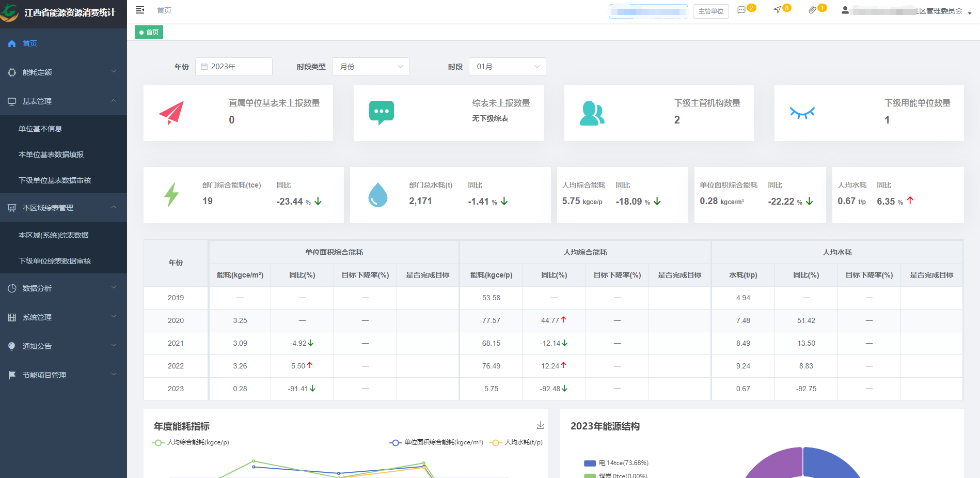Screen dimensions: 980x478
Task: Expand the 能耗定额 sidebar menu
Action: 64,72
